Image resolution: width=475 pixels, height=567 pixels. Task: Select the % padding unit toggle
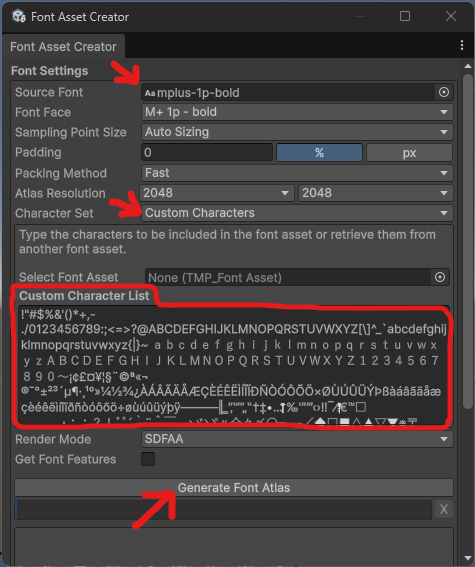(319, 153)
